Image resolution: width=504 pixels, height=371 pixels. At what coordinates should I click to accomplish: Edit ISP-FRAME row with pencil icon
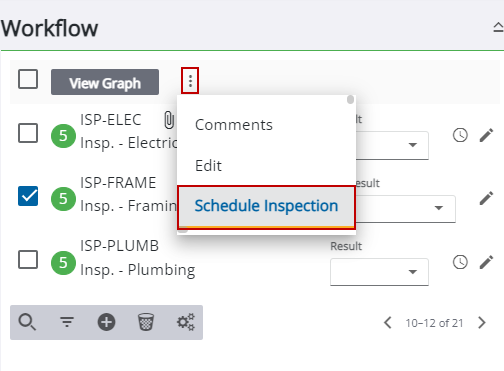[486, 198]
